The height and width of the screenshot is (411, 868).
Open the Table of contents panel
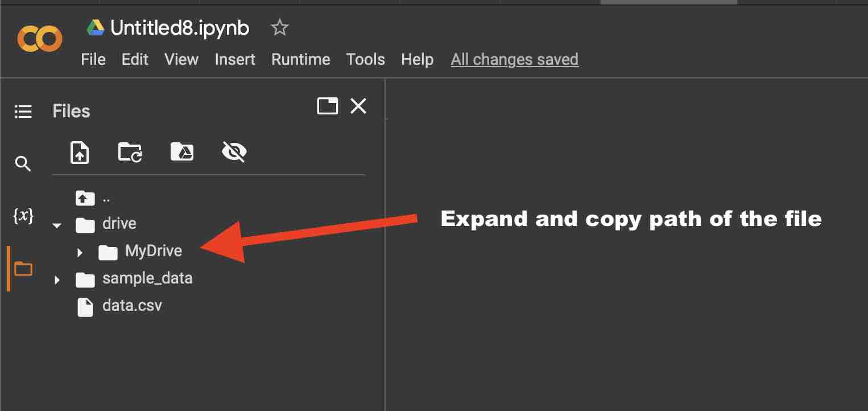pyautogui.click(x=23, y=111)
